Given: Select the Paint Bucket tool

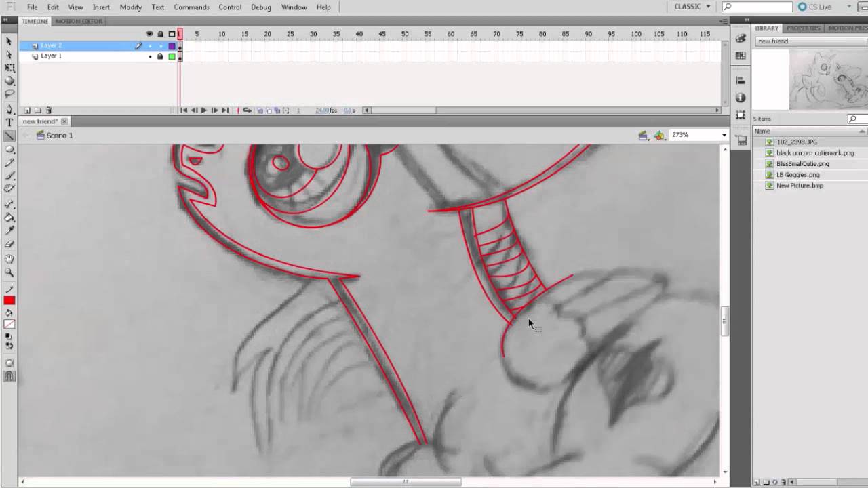Looking at the screenshot, I should click(x=9, y=218).
